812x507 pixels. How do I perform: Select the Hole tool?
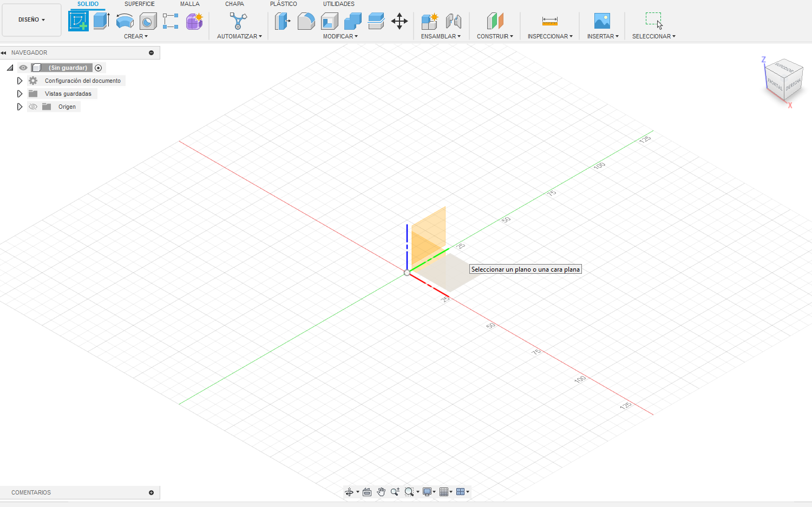tap(148, 21)
